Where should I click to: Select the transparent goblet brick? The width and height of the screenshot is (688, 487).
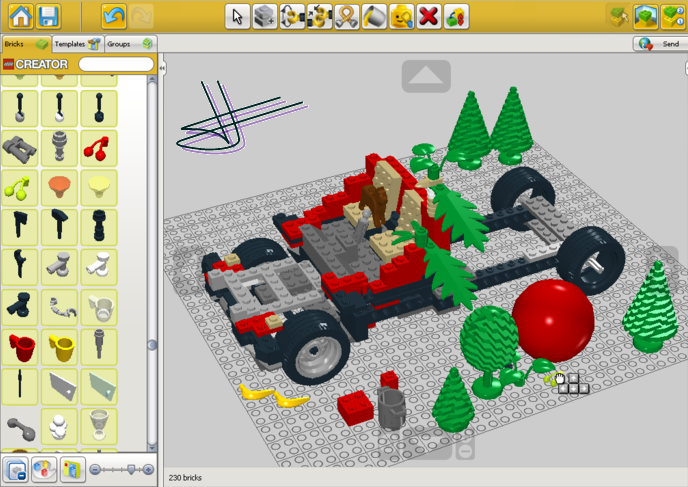point(99,426)
